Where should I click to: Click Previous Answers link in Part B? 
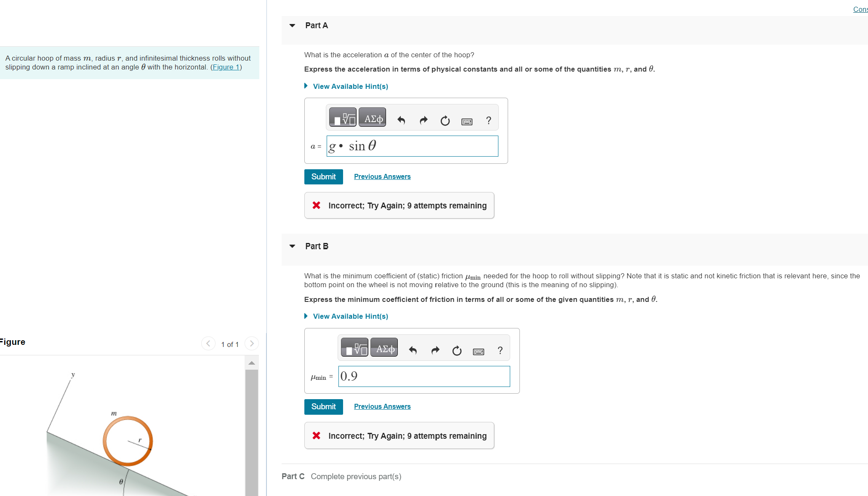381,406
